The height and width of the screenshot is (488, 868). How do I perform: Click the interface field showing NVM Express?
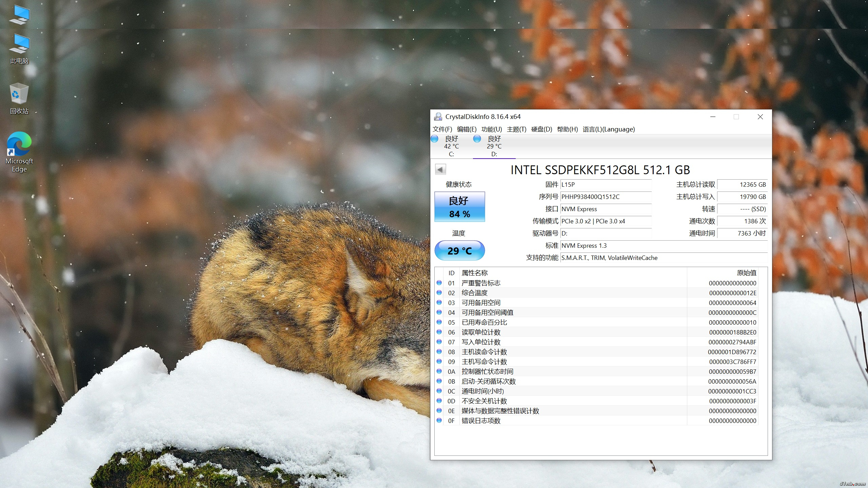pyautogui.click(x=606, y=209)
